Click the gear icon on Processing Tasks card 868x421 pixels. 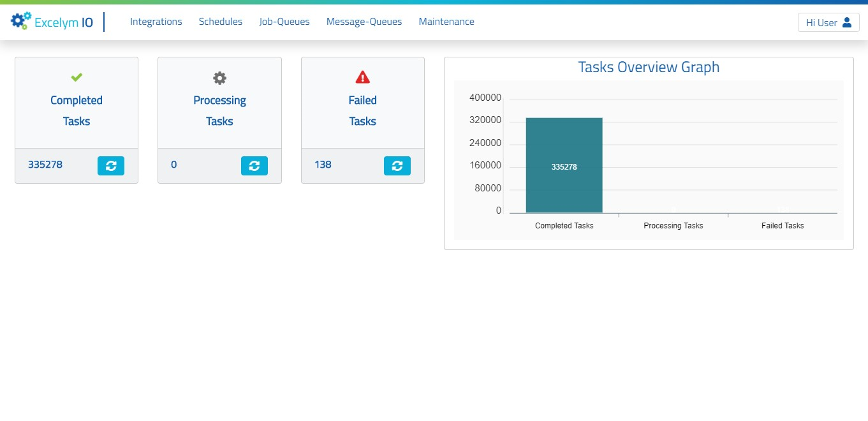pyautogui.click(x=219, y=78)
